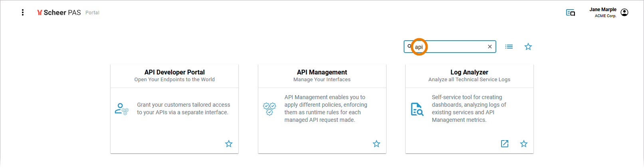
Task: Open Log Analyzer in a new tab
Action: 505,144
